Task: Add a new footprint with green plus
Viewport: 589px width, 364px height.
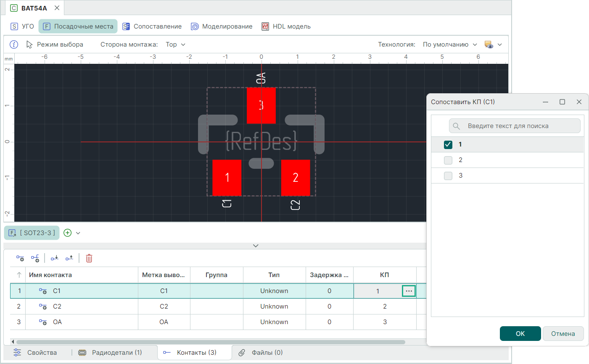Action: 68,233
